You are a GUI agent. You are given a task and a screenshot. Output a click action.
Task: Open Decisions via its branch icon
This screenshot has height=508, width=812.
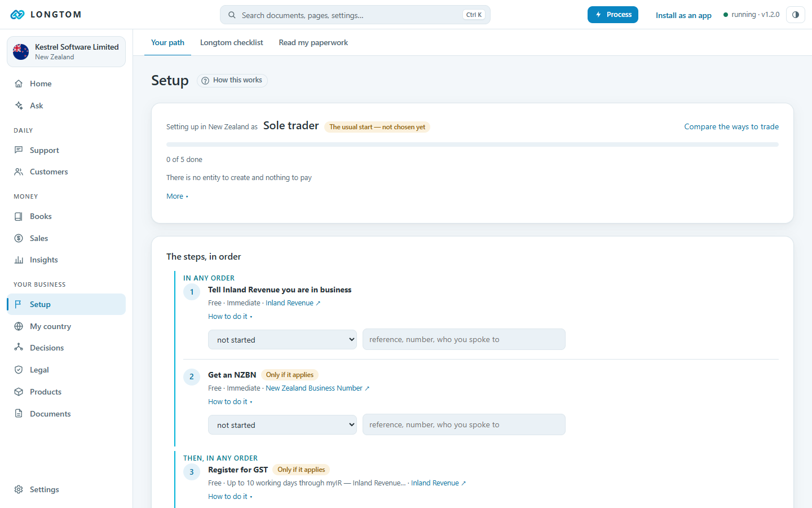tap(19, 348)
